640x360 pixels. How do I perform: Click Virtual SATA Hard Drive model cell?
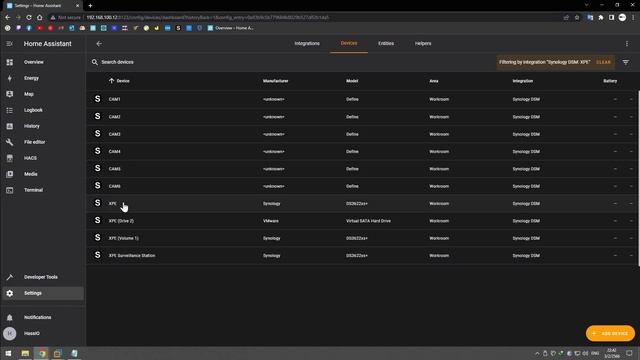[x=368, y=221]
